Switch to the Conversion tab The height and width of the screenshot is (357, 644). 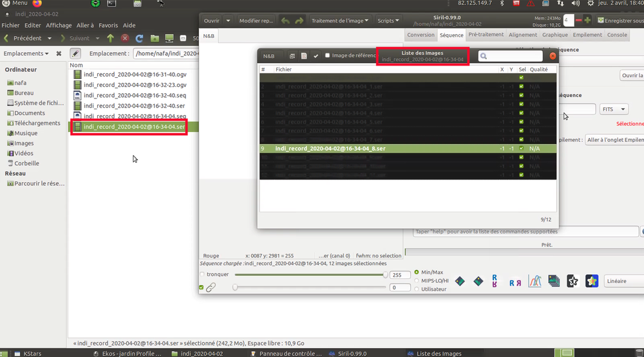coord(421,35)
